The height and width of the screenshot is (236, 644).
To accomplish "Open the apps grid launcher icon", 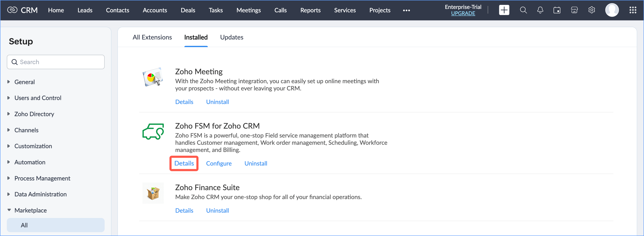I will [633, 10].
